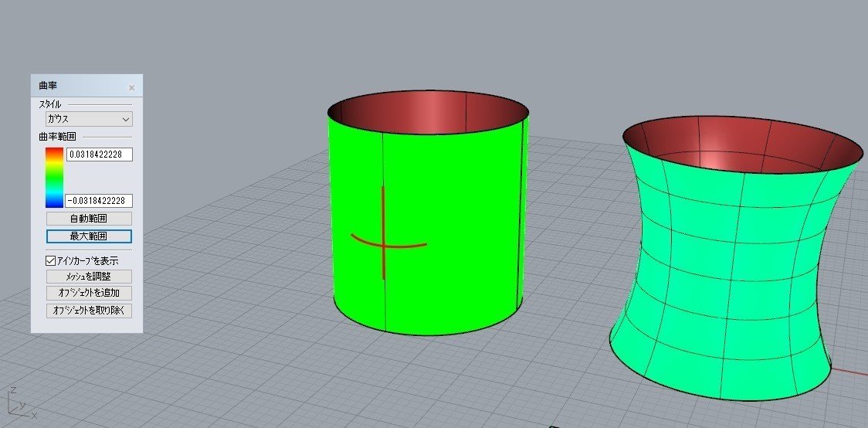Viewport: 868px width, 428px height.
Task: Click the 曲率 panel title
Action: tap(48, 86)
